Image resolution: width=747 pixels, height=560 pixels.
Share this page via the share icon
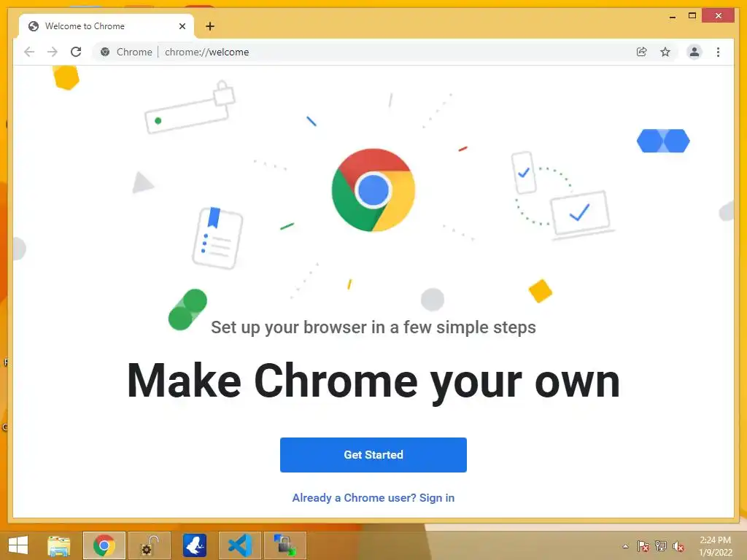642,52
